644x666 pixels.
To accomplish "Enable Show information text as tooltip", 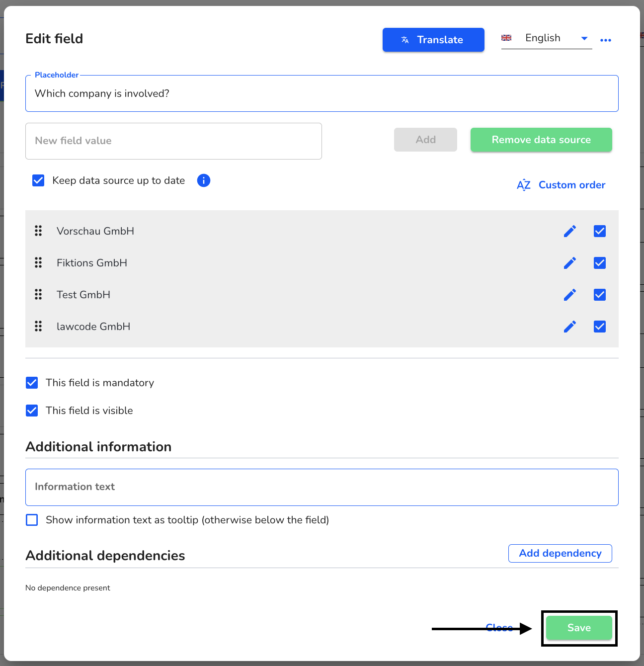I will point(32,520).
